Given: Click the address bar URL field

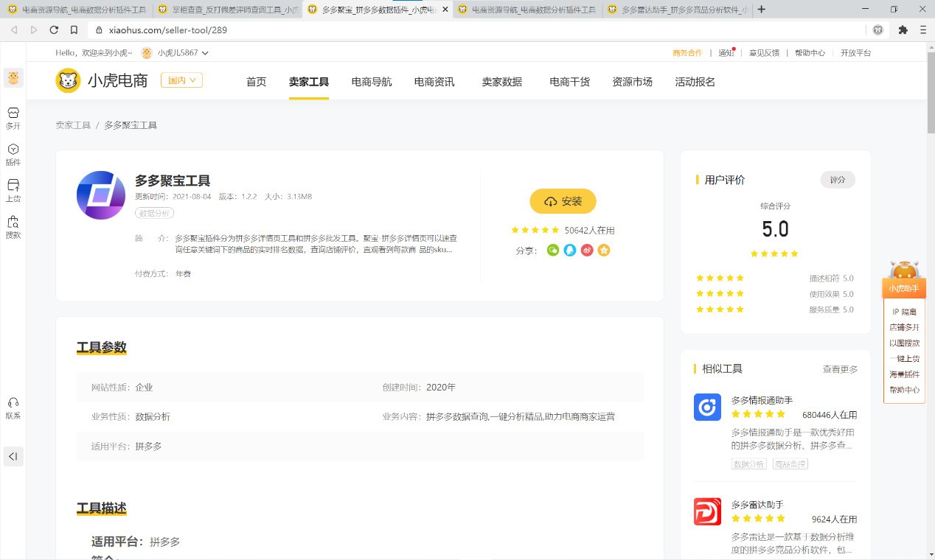Looking at the screenshot, I should 476,29.
